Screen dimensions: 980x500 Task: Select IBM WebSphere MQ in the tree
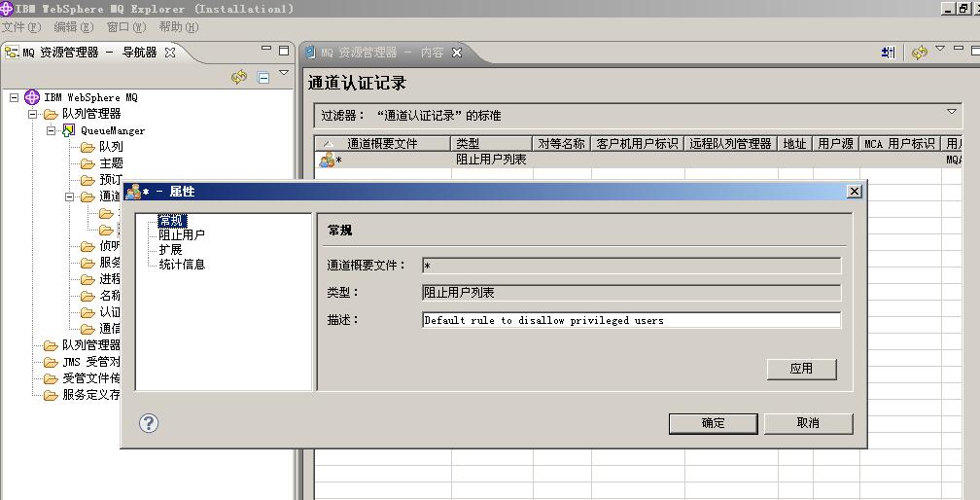click(x=90, y=97)
